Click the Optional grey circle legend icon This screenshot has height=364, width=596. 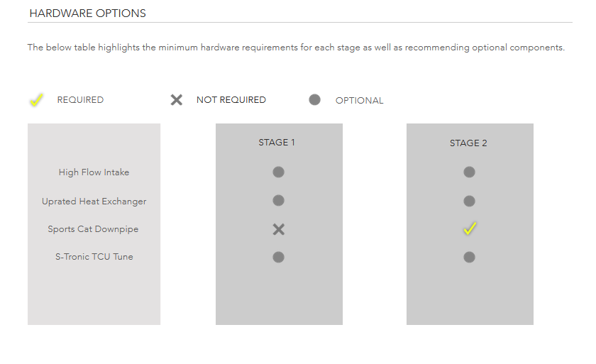point(314,100)
